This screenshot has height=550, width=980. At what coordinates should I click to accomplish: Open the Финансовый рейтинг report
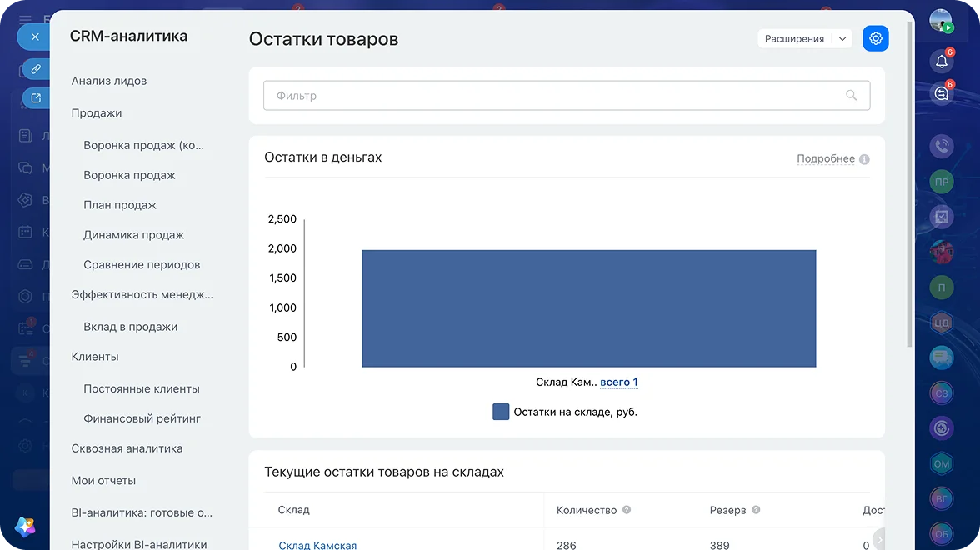(x=142, y=418)
